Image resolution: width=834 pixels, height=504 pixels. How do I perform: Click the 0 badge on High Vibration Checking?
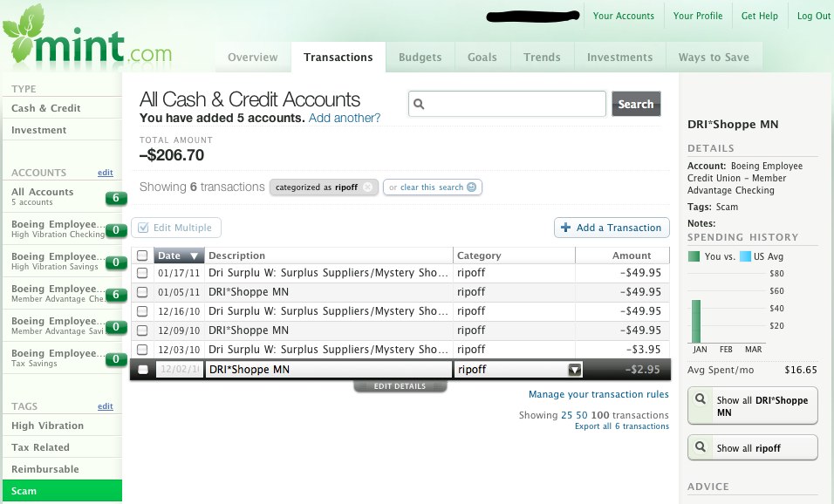116,230
